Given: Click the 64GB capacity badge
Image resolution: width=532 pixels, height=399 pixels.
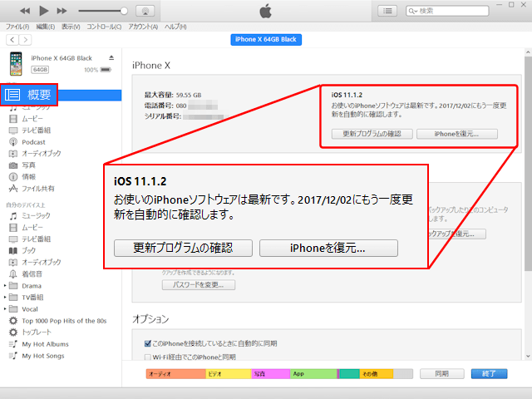Looking at the screenshot, I should click(x=40, y=70).
